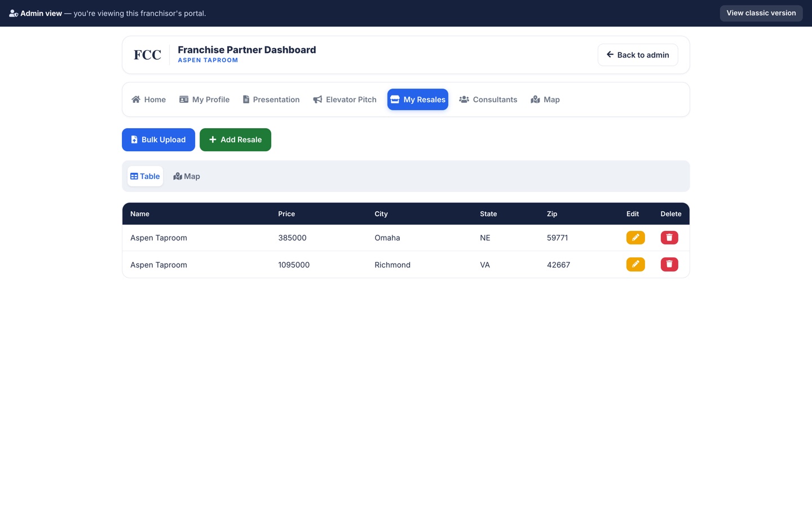
Task: Open the Home tab
Action: click(149, 99)
